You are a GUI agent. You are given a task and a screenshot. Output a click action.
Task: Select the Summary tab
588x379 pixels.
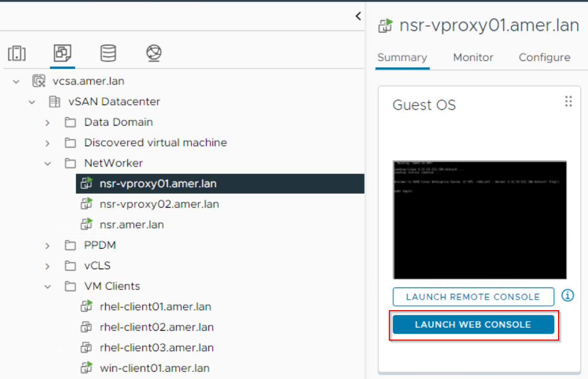tap(402, 57)
